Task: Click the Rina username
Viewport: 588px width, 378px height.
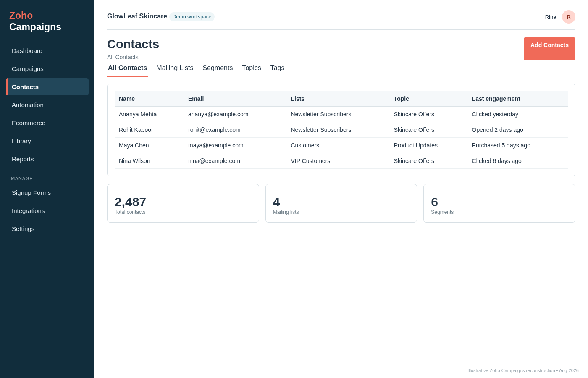Action: pos(551,17)
